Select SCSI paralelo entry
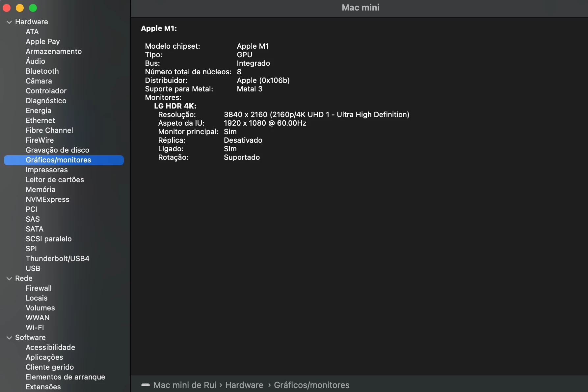 click(x=49, y=239)
